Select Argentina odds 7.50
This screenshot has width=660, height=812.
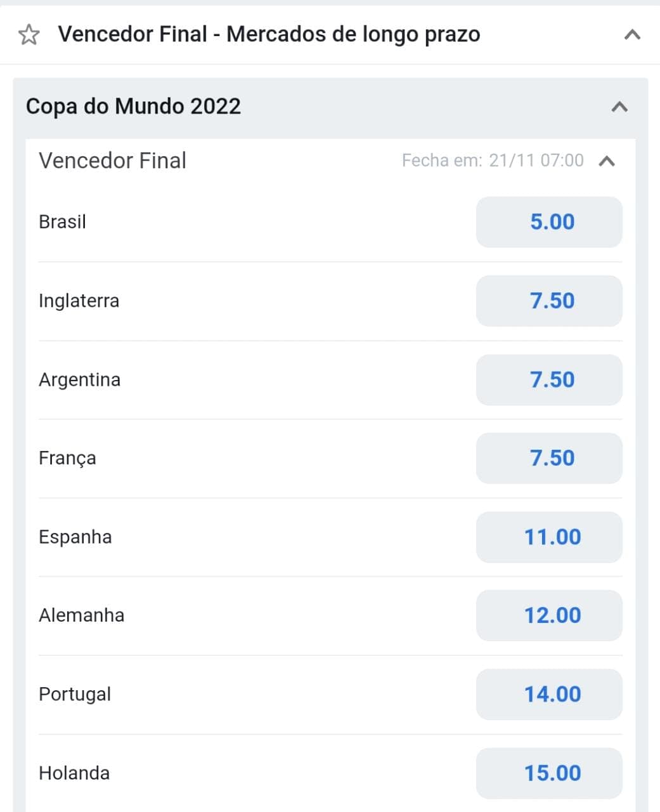[x=549, y=380]
